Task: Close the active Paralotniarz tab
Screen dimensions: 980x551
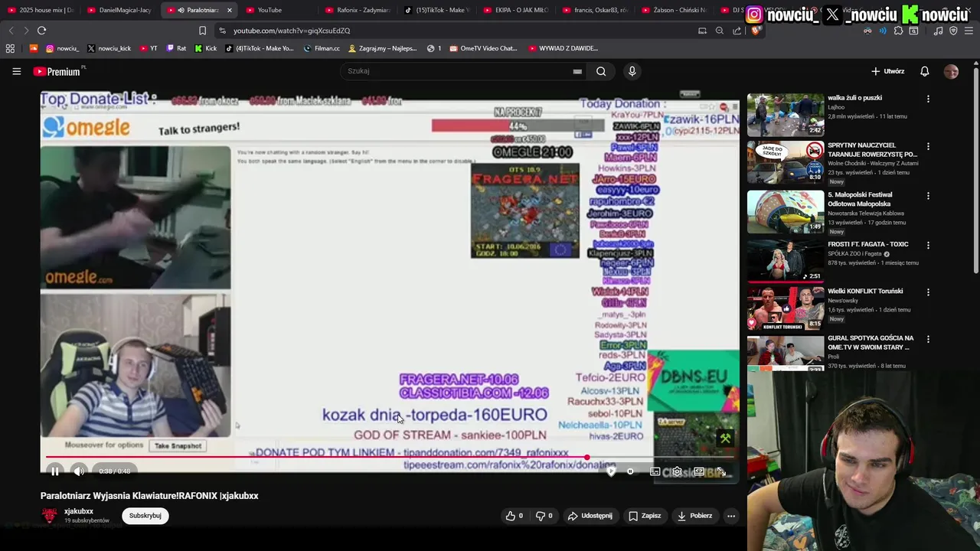Action: pos(229,10)
